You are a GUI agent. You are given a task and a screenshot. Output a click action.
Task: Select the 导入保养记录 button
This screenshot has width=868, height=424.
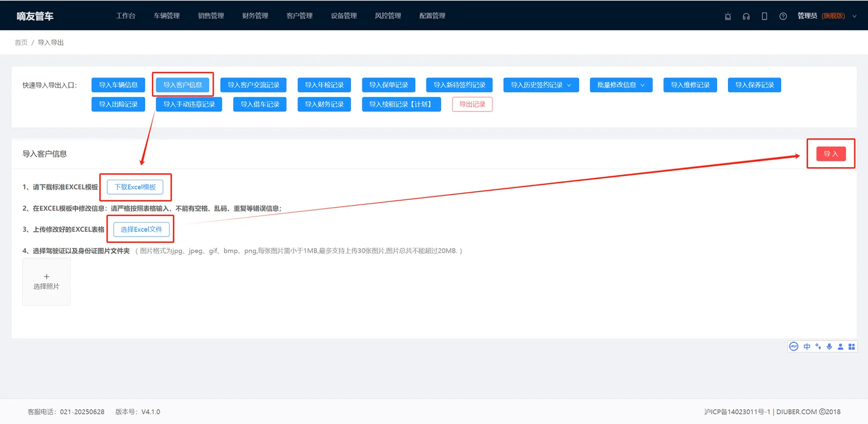[x=755, y=85]
